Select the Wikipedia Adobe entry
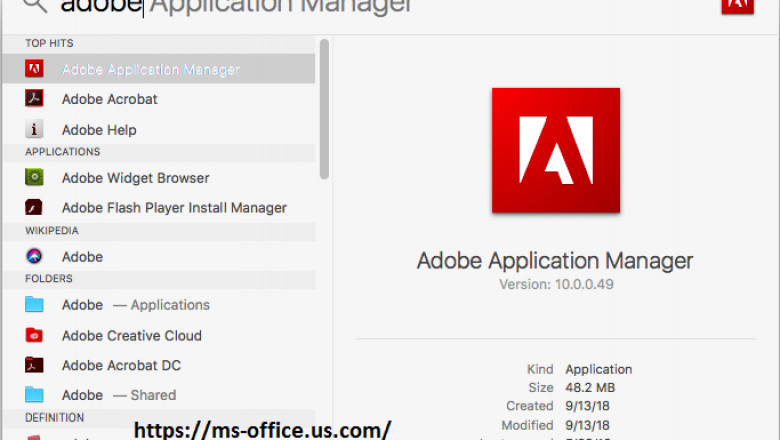Screen dimensions: 780x440 tap(159, 257)
